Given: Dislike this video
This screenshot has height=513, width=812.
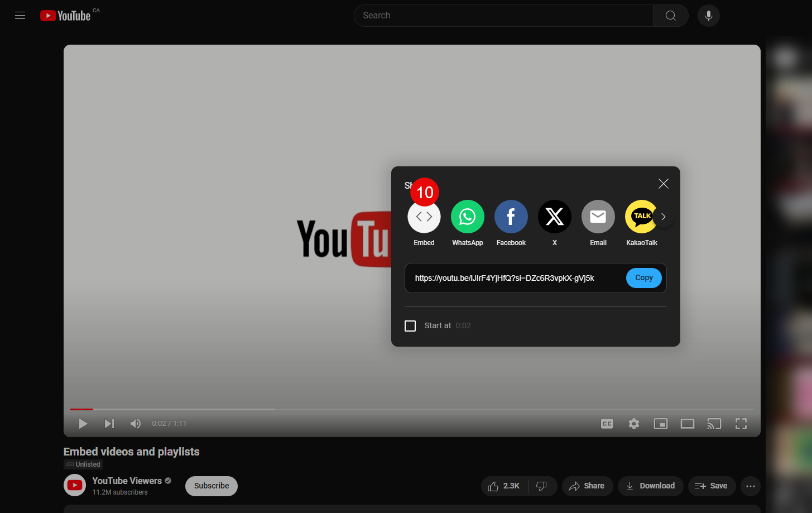Looking at the screenshot, I should click(542, 486).
